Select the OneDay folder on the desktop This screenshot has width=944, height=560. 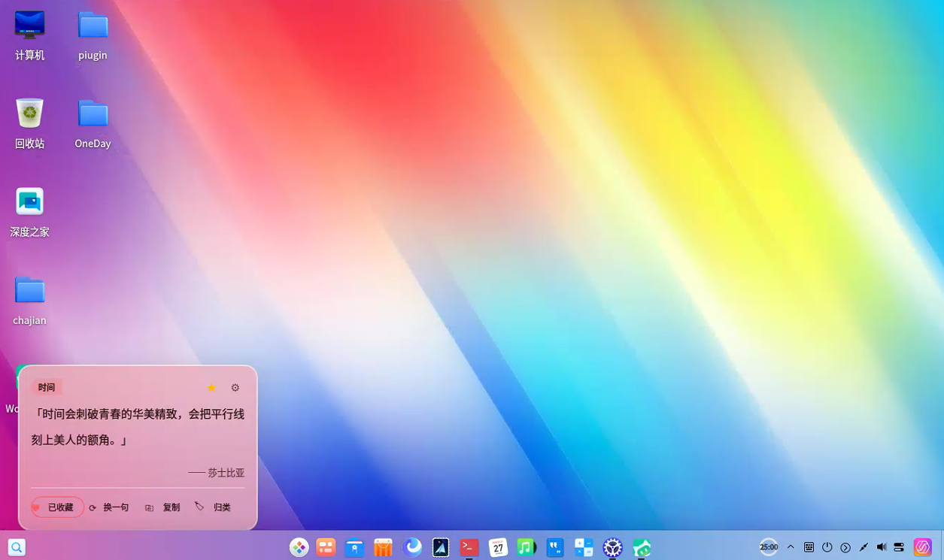pos(93,123)
